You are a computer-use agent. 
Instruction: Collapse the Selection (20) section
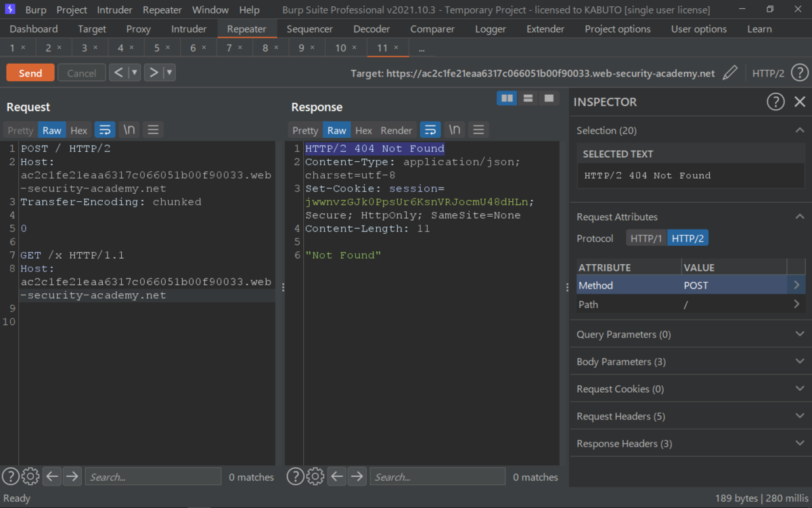800,130
